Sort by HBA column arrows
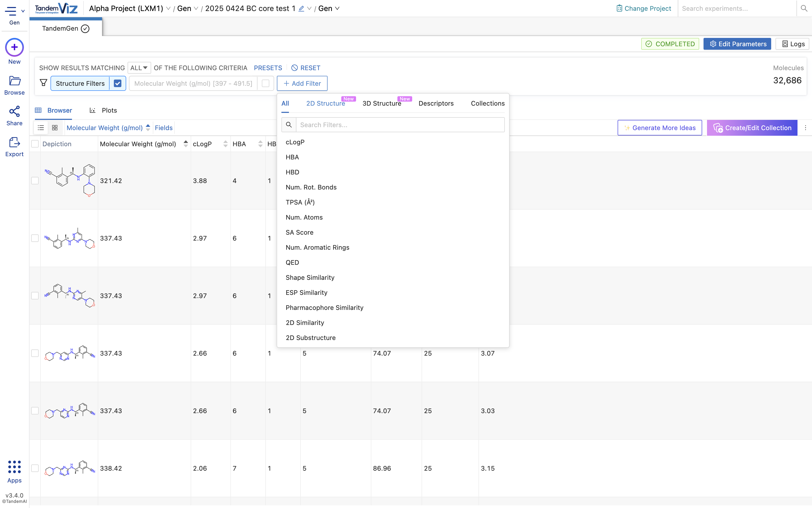The height and width of the screenshot is (508, 812). click(x=260, y=144)
